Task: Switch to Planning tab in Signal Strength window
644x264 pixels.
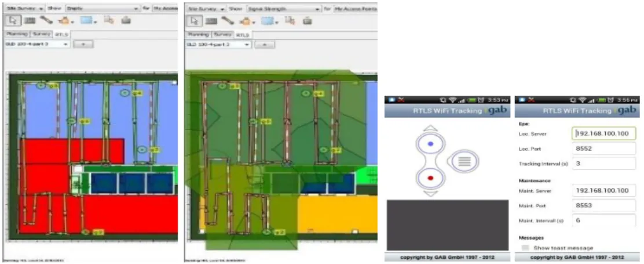Action: point(199,34)
